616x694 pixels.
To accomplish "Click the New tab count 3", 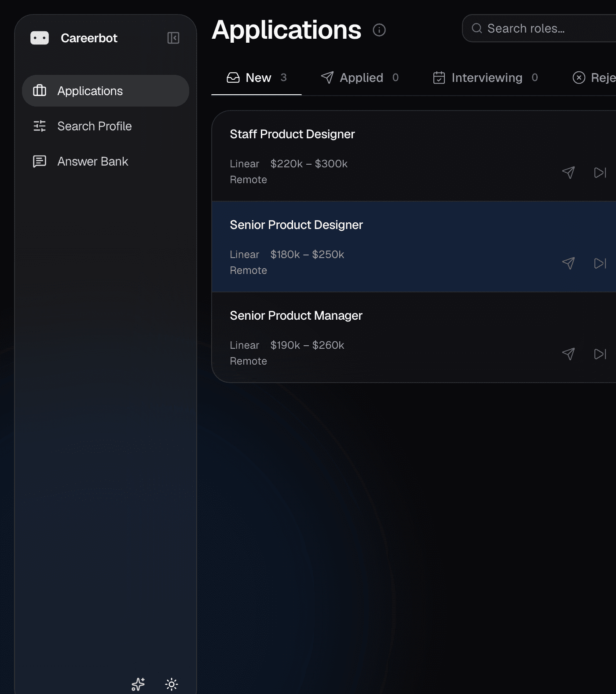I will pyautogui.click(x=284, y=78).
